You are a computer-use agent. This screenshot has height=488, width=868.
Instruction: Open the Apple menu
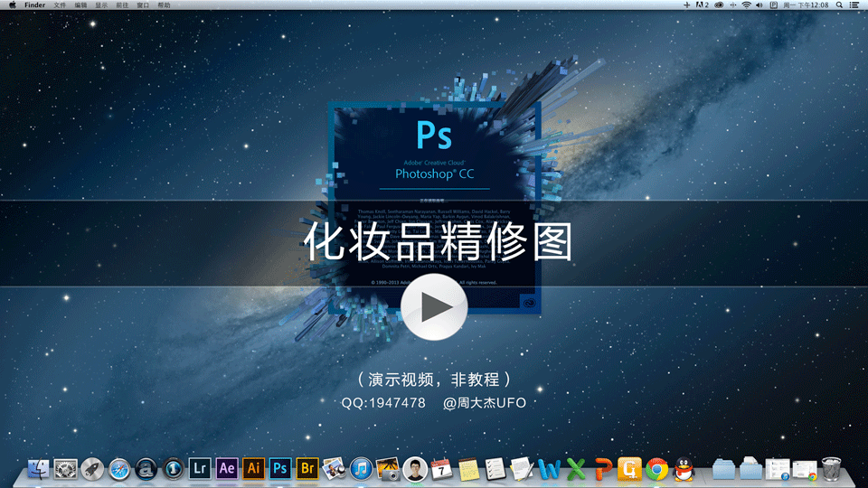(x=12, y=5)
